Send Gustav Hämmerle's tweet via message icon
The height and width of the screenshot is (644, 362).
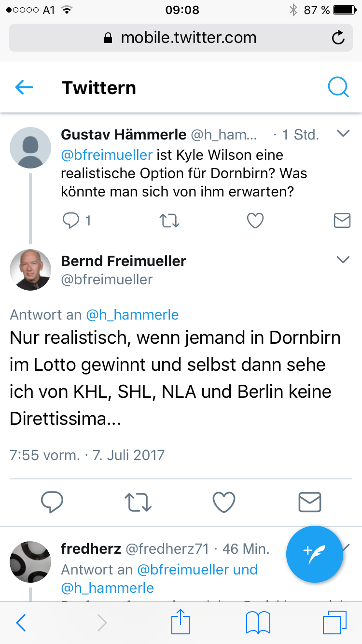pyautogui.click(x=342, y=221)
